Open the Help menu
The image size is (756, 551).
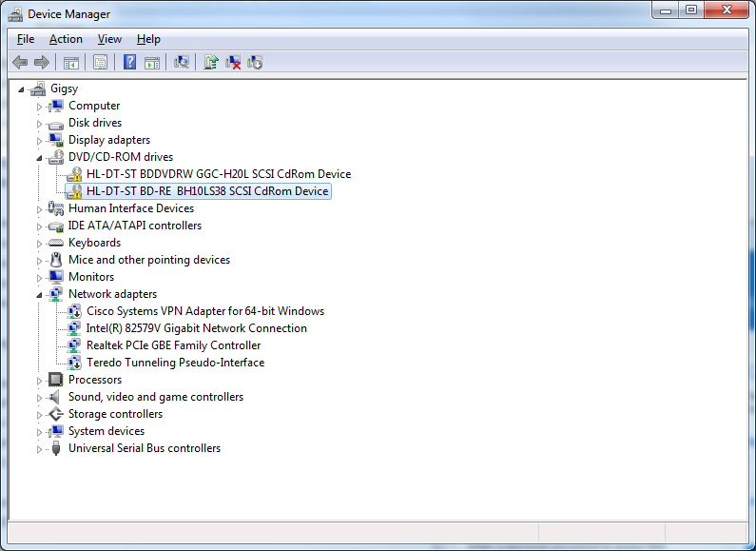[x=148, y=39]
